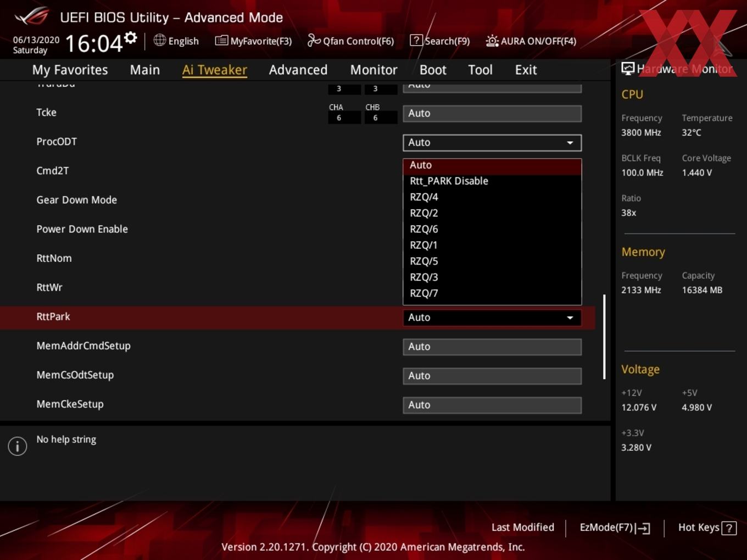Select the ProcODT setting label

tap(57, 142)
